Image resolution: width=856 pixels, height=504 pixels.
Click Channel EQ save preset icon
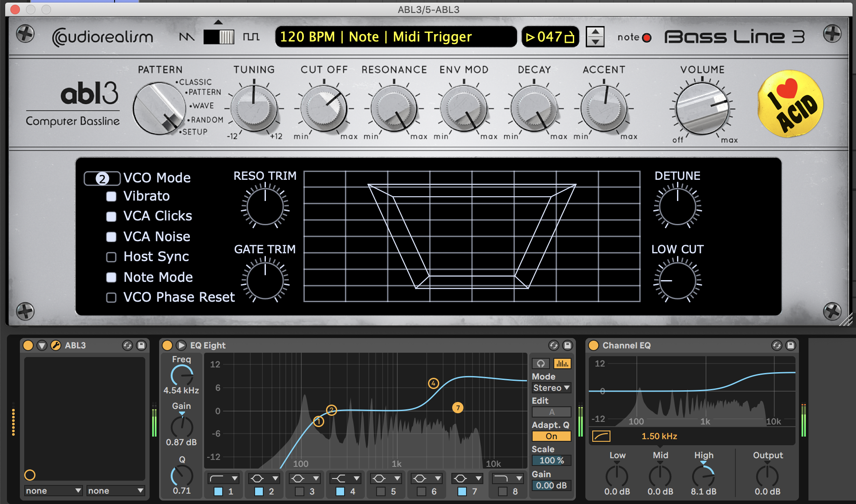point(791,345)
